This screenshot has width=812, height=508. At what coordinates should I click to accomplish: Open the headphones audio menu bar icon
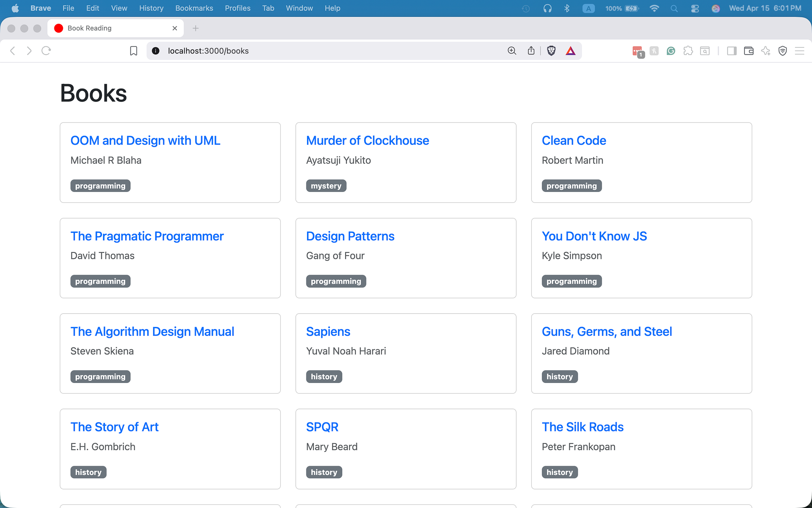click(547, 8)
